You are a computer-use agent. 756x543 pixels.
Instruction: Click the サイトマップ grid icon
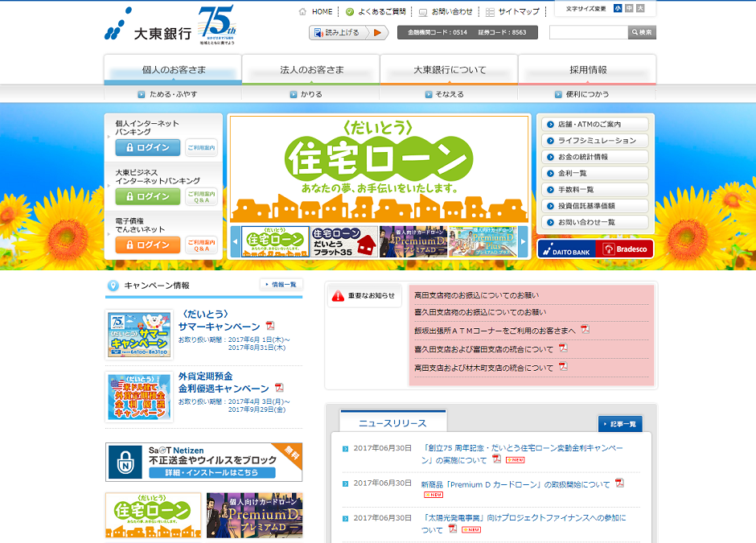coord(490,12)
